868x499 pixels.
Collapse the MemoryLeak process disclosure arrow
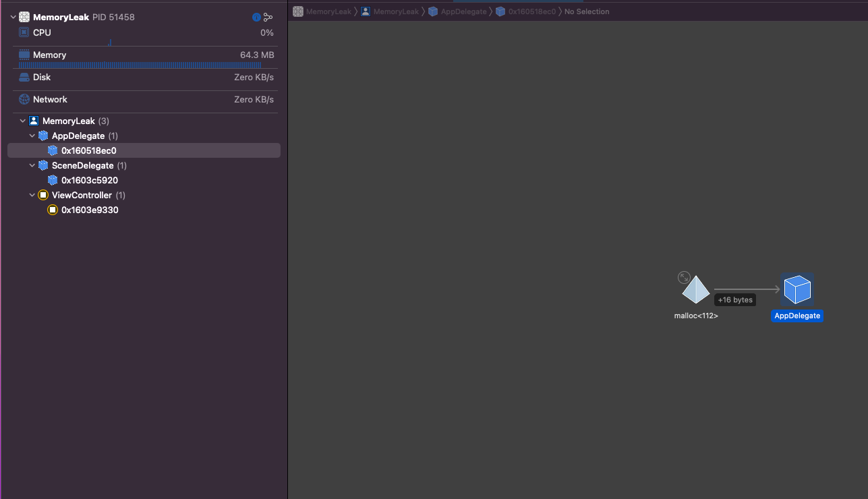tap(13, 17)
